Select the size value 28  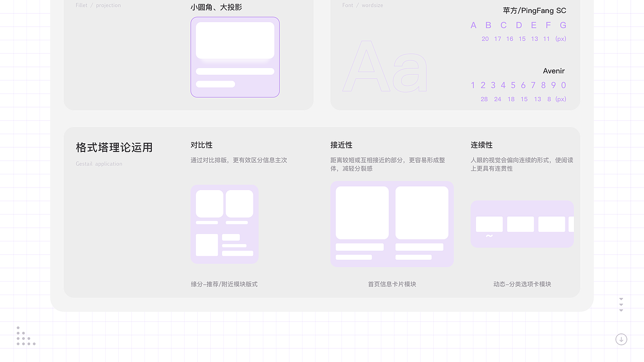(x=484, y=99)
